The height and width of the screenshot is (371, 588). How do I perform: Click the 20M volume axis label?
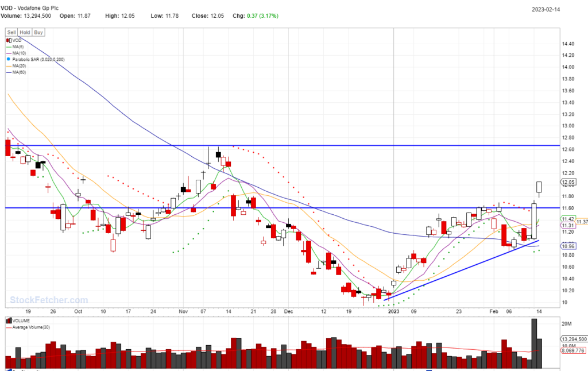click(567, 324)
